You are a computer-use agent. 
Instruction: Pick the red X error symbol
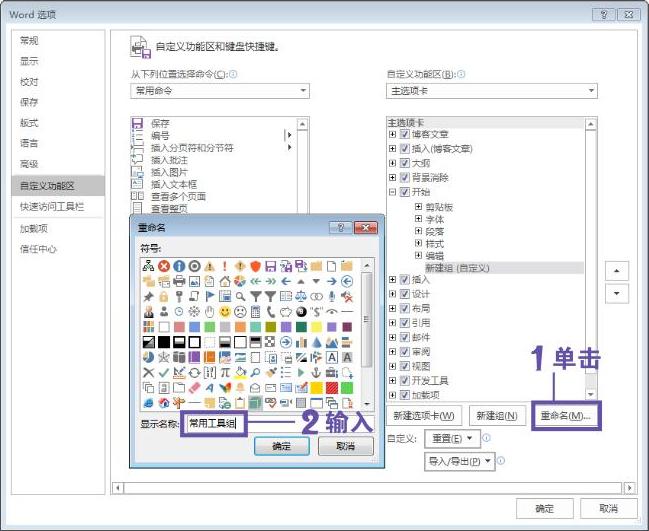(x=164, y=266)
